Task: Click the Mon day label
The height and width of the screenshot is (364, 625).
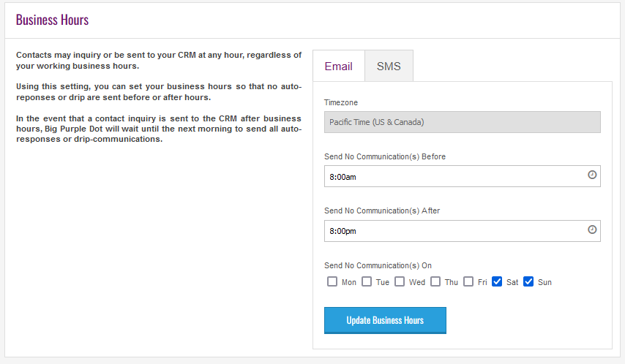Action: [349, 282]
